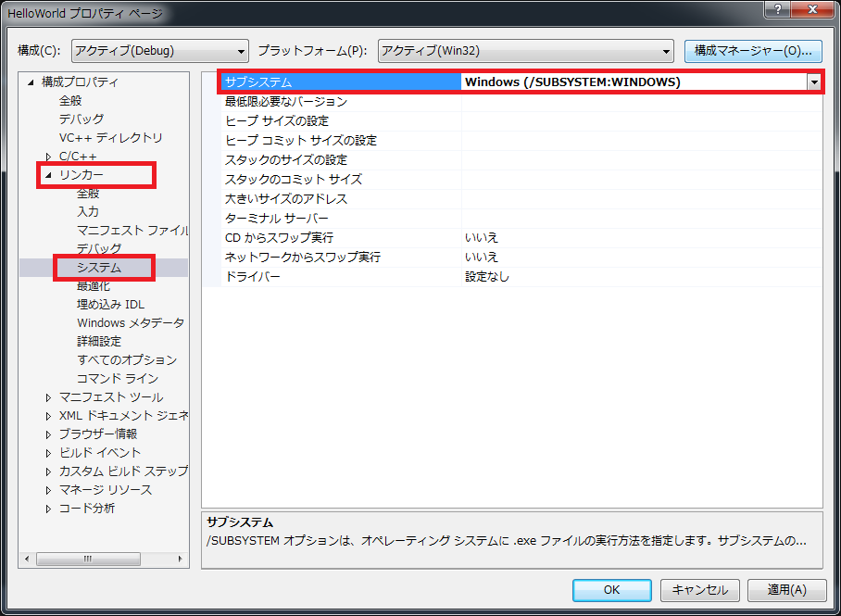Open the 構成 configuration dropdown
The width and height of the screenshot is (841, 616).
160,52
